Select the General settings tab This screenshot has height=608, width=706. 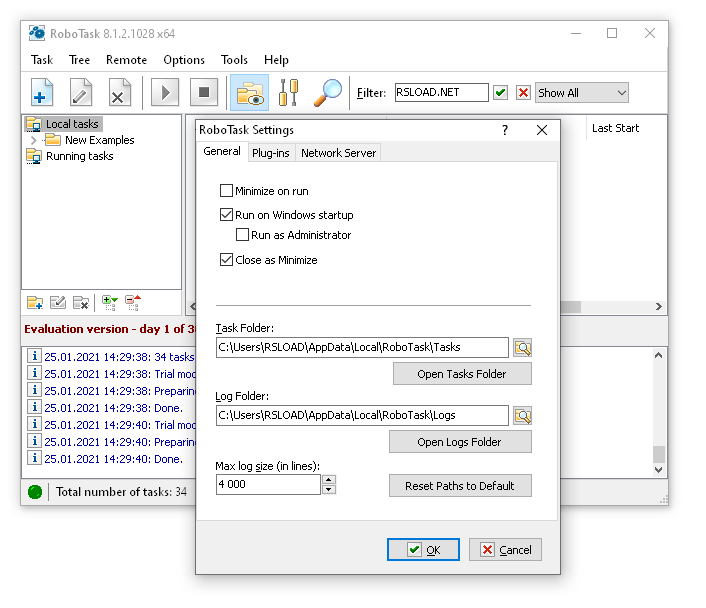pos(222,151)
